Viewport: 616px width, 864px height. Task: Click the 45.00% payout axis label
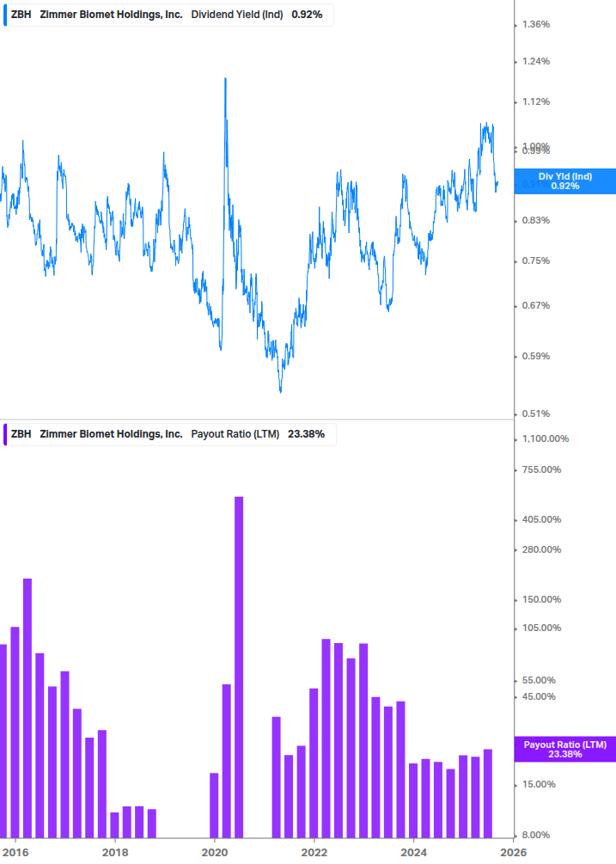pyautogui.click(x=539, y=696)
